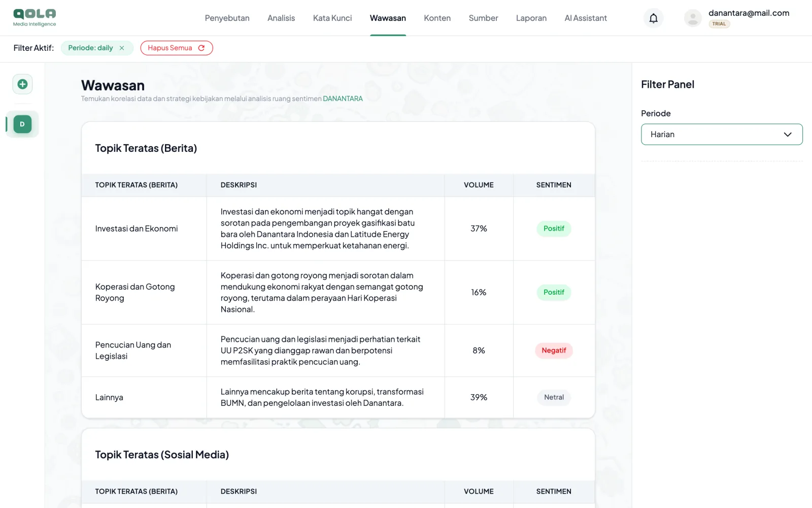Viewport: 812px width, 508px height.
Task: Click Positif badge in Koperasi row
Action: point(554,293)
